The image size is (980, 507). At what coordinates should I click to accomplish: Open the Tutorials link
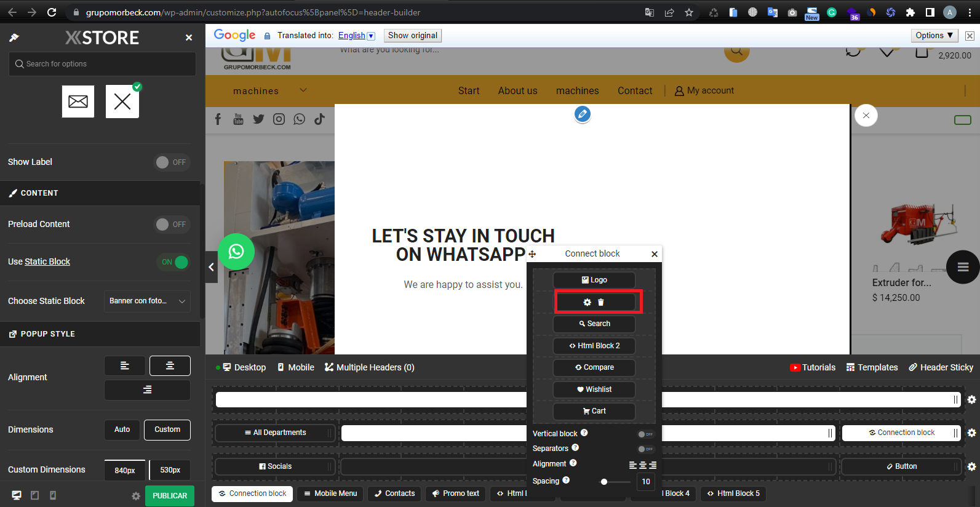coord(813,367)
